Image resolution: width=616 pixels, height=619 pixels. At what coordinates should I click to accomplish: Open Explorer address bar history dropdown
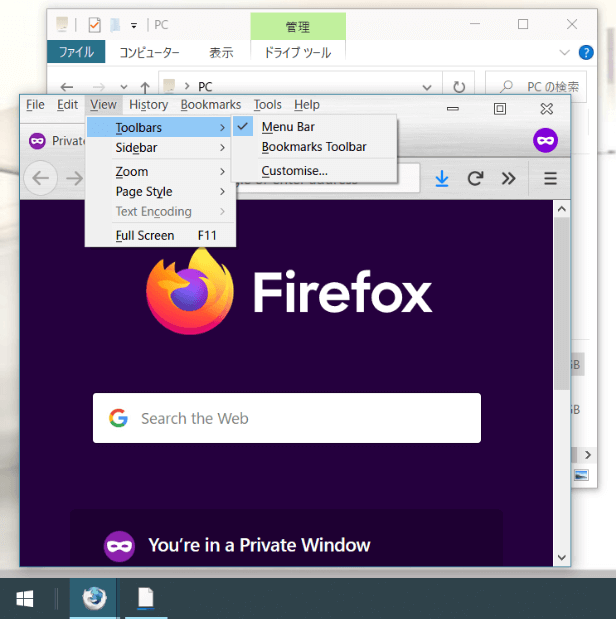[x=427, y=87]
